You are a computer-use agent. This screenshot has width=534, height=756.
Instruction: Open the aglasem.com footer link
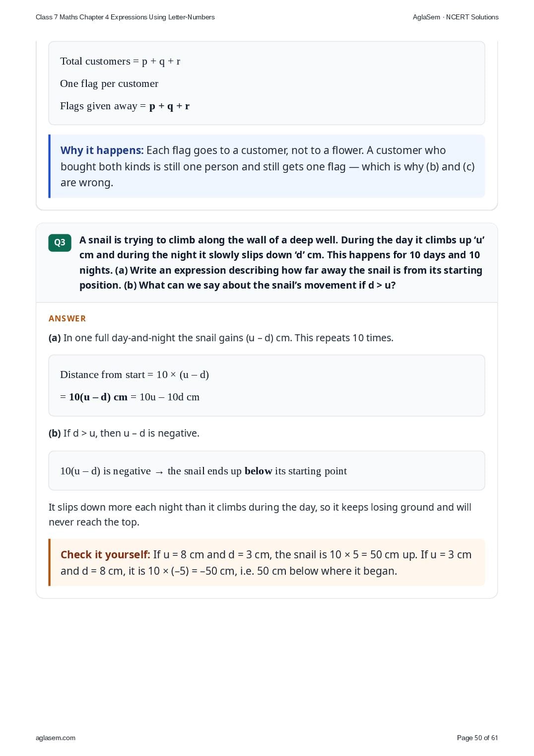tap(56, 738)
